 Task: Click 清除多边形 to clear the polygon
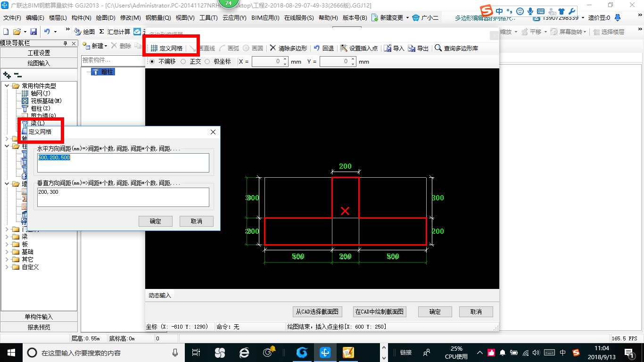288,48
